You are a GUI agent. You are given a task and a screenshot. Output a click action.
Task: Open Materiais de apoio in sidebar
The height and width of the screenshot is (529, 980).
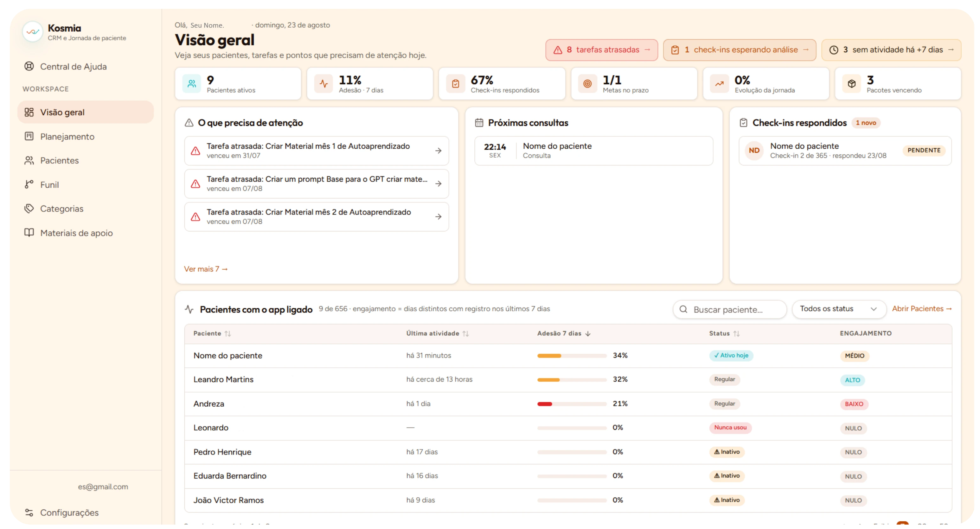(86, 233)
